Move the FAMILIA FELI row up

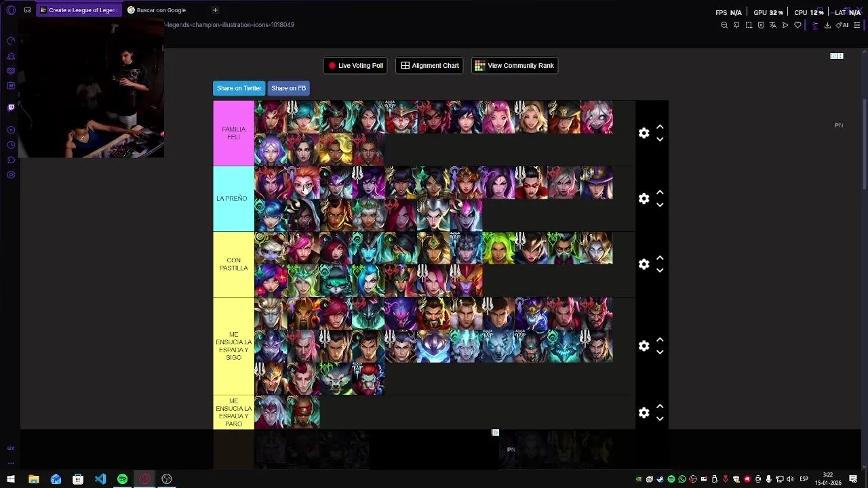660,127
